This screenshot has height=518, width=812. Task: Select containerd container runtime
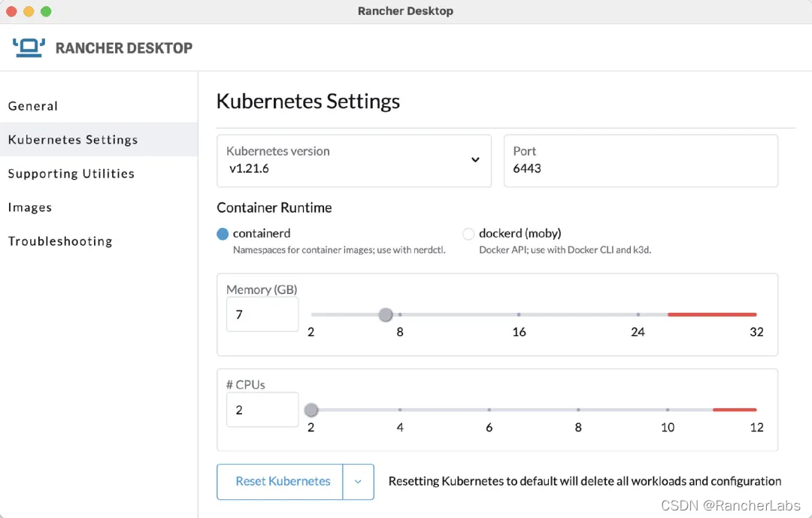pos(223,234)
